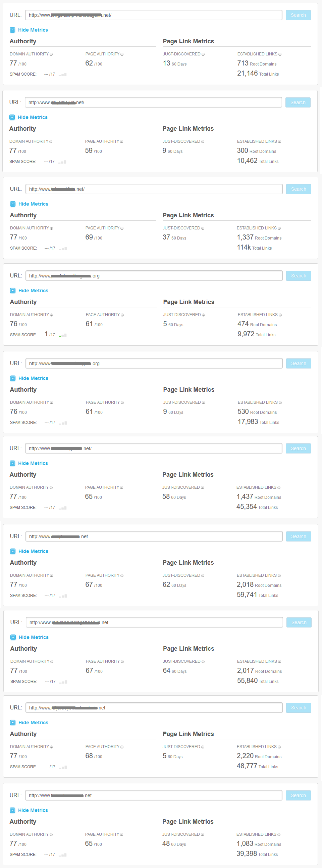Click Established Links info icon above 1,437 Root Domains

click(x=279, y=487)
